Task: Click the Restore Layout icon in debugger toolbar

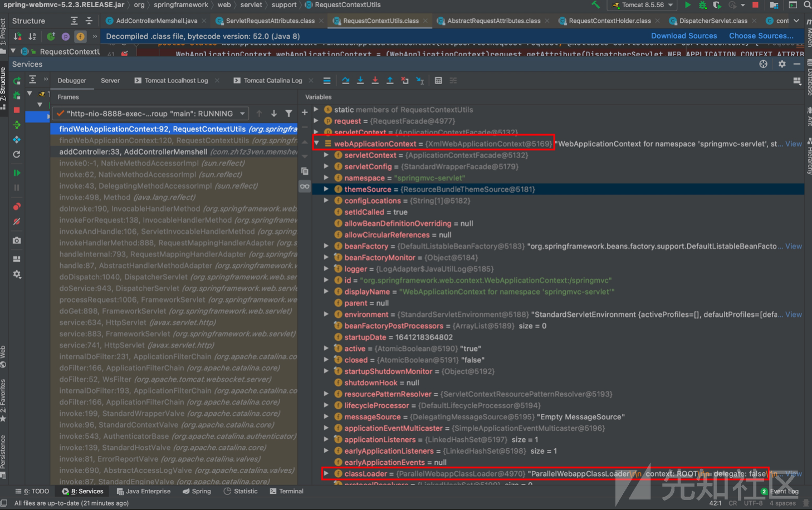Action: (x=797, y=81)
